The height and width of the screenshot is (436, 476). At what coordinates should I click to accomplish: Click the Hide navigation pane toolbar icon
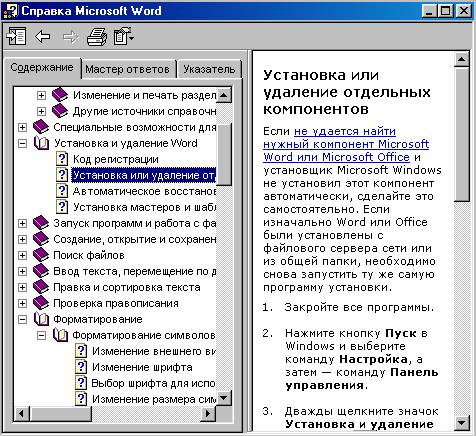pyautogui.click(x=16, y=37)
